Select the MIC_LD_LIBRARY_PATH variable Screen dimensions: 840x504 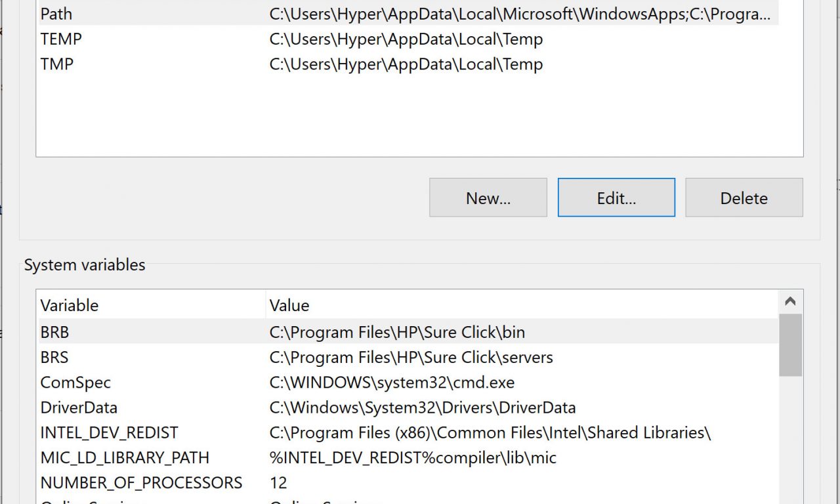(125, 457)
